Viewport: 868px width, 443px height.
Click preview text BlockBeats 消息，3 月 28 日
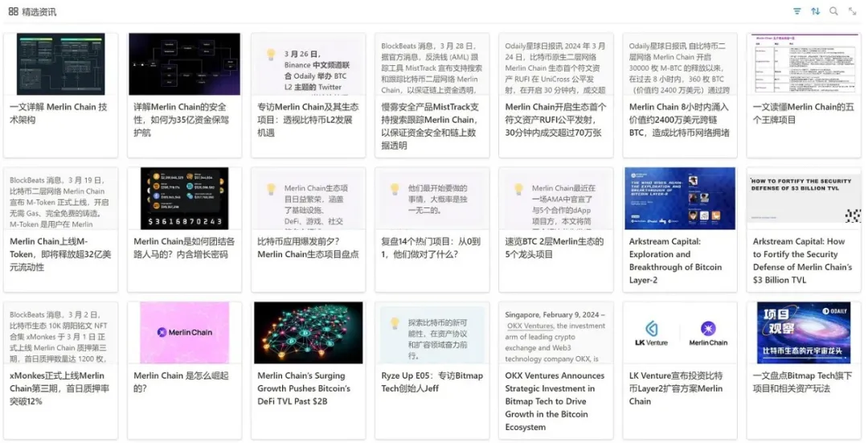(432, 68)
